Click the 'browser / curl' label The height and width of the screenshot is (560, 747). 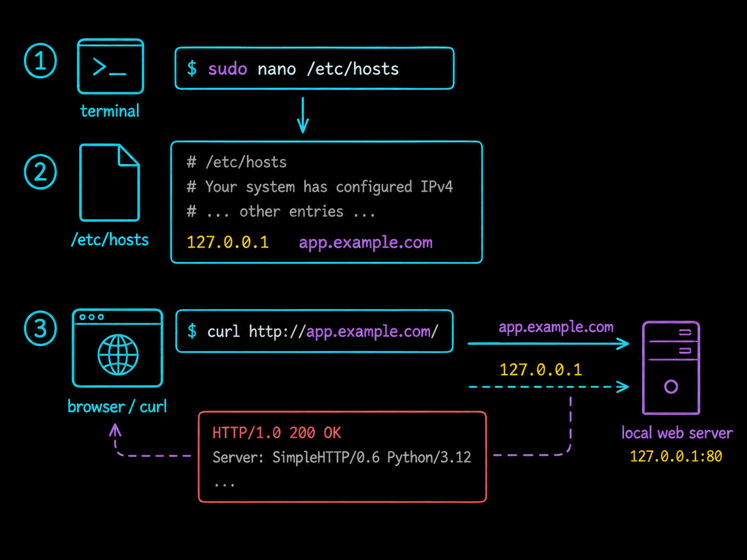click(118, 407)
